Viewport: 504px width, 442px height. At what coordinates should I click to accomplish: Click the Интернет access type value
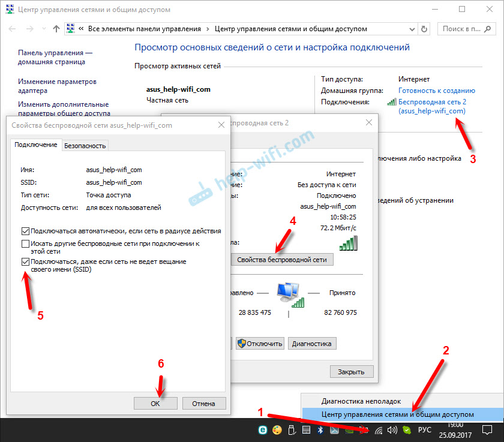click(414, 79)
